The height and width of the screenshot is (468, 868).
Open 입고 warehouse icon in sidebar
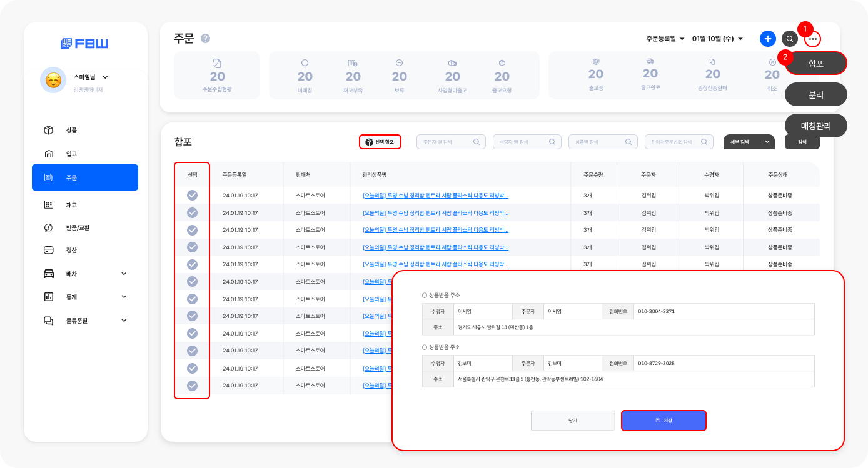click(x=49, y=154)
